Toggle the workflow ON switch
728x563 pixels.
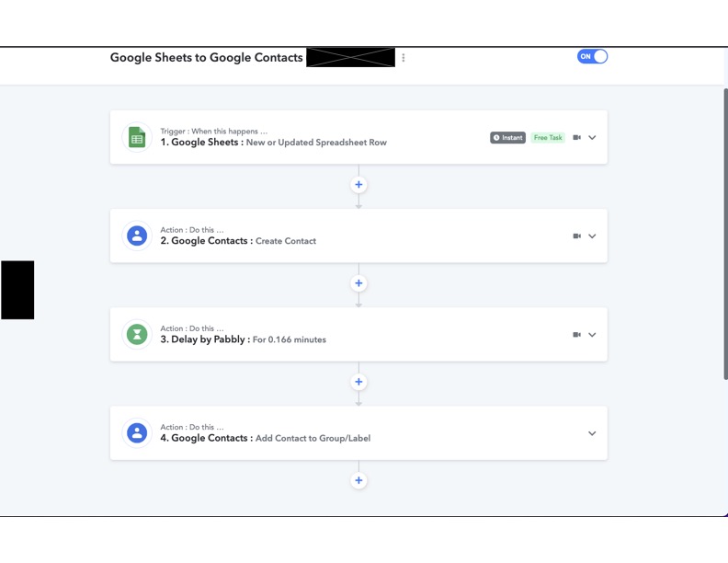[x=592, y=56]
